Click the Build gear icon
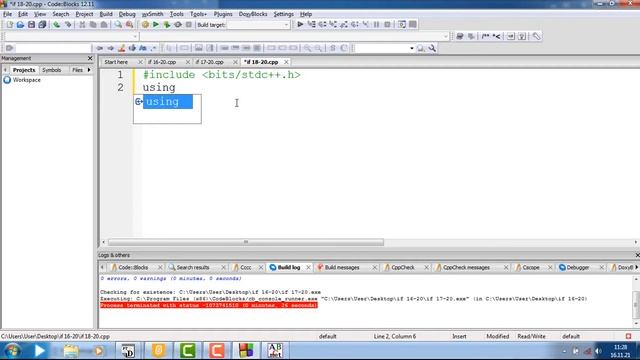The image size is (640, 360). 145,24
